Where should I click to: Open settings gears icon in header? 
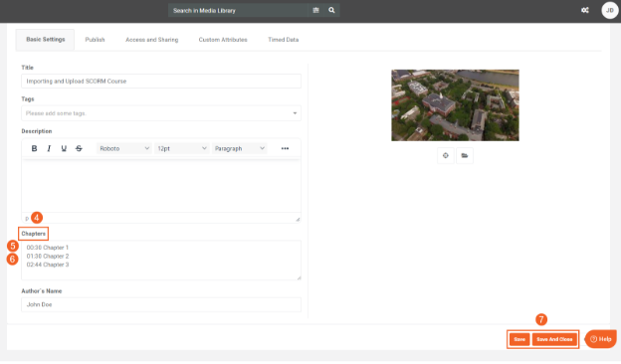584,10
